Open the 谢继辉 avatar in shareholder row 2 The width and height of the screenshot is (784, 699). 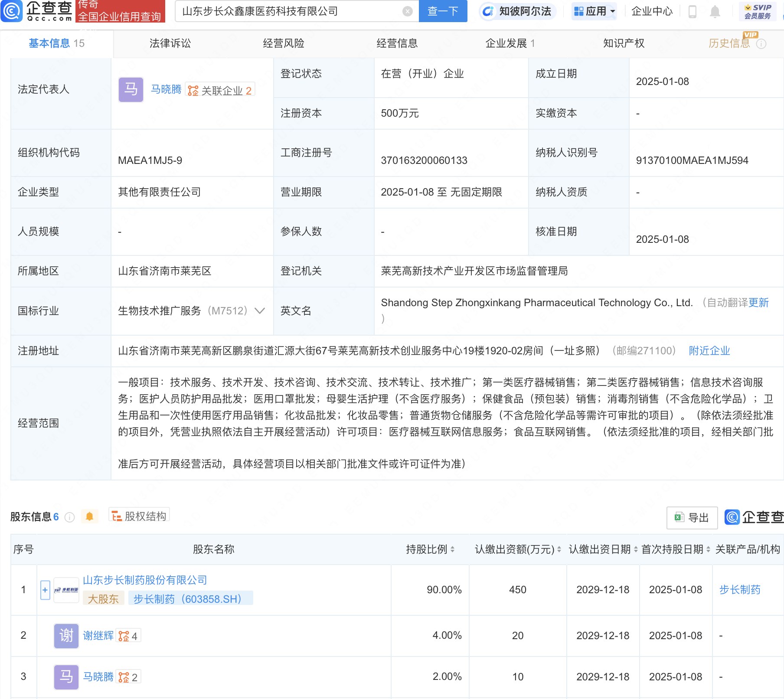pyautogui.click(x=66, y=636)
